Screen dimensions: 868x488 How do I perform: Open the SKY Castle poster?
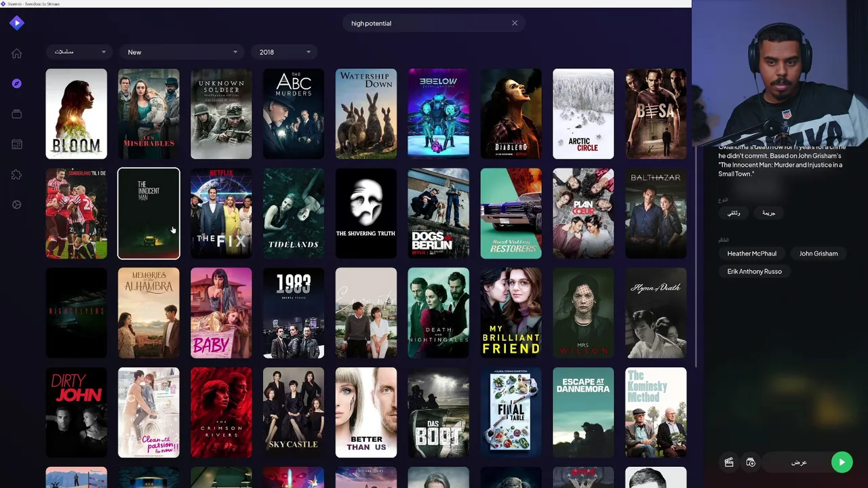[x=294, y=413]
